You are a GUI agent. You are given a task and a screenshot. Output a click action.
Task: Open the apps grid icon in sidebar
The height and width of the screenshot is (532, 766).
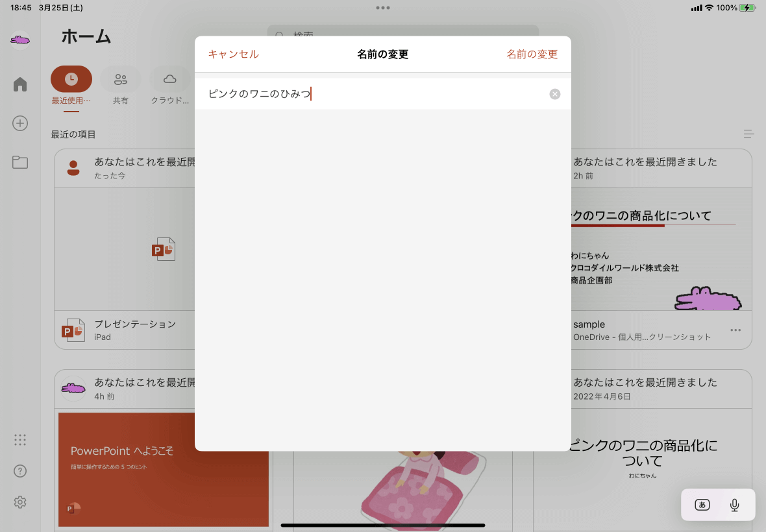tap(20, 440)
